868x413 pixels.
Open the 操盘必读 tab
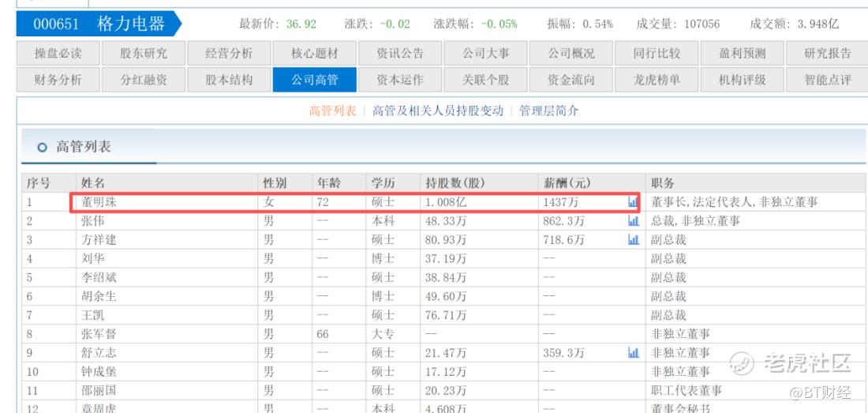click(58, 54)
